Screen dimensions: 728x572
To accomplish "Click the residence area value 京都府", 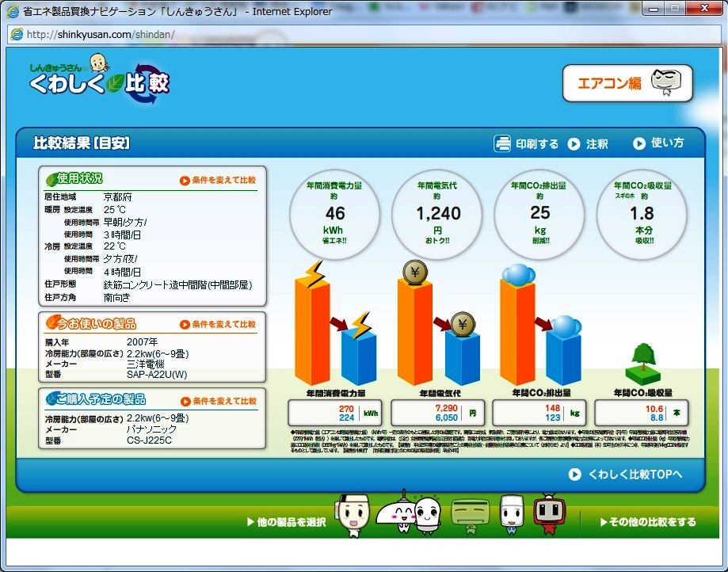I will click(117, 197).
